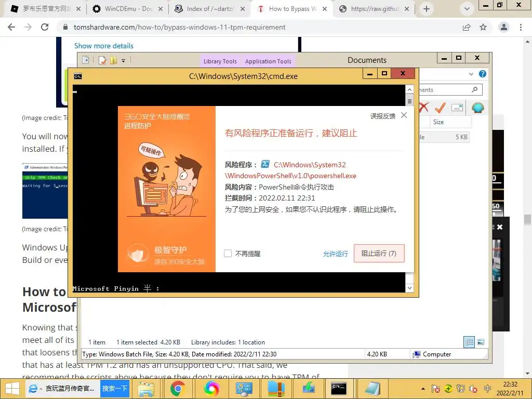
Task: Click the muted volume tray icon
Action: click(x=473, y=389)
